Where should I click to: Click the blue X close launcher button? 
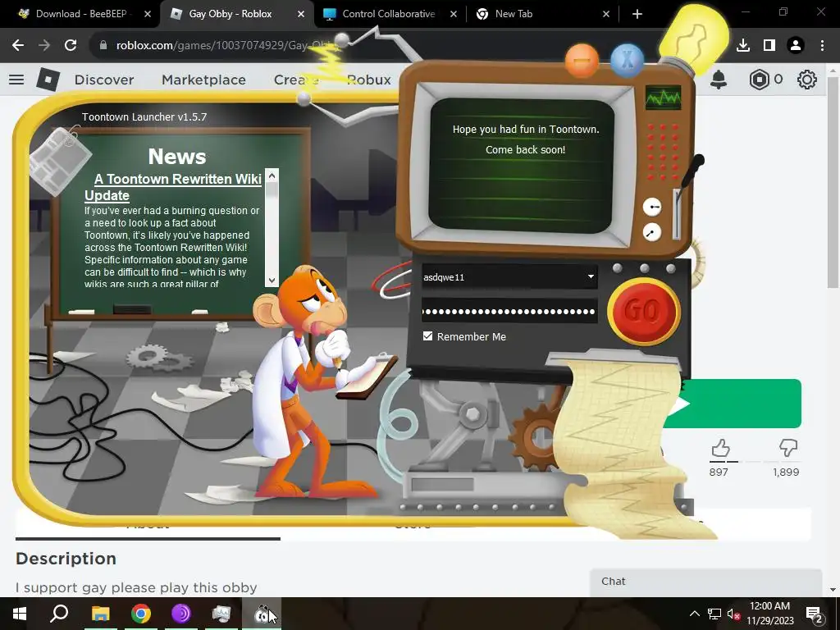[x=627, y=59]
